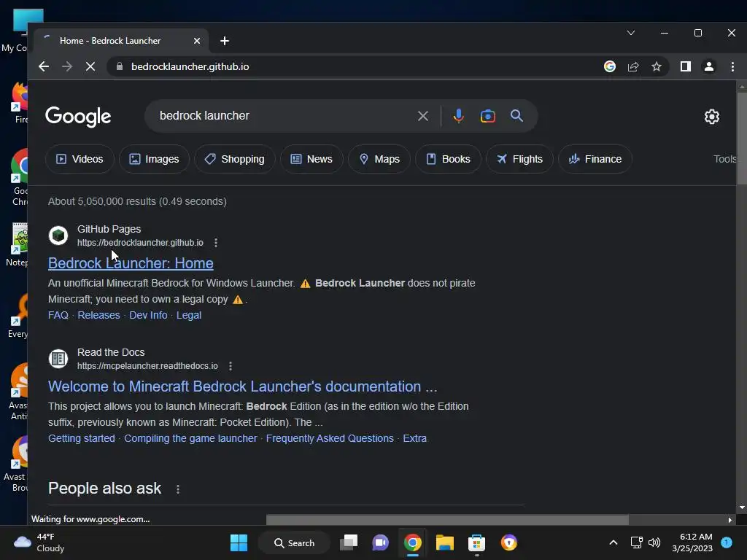Stop page loading with the X button
Viewport: 747px width, 560px height.
pos(90,66)
